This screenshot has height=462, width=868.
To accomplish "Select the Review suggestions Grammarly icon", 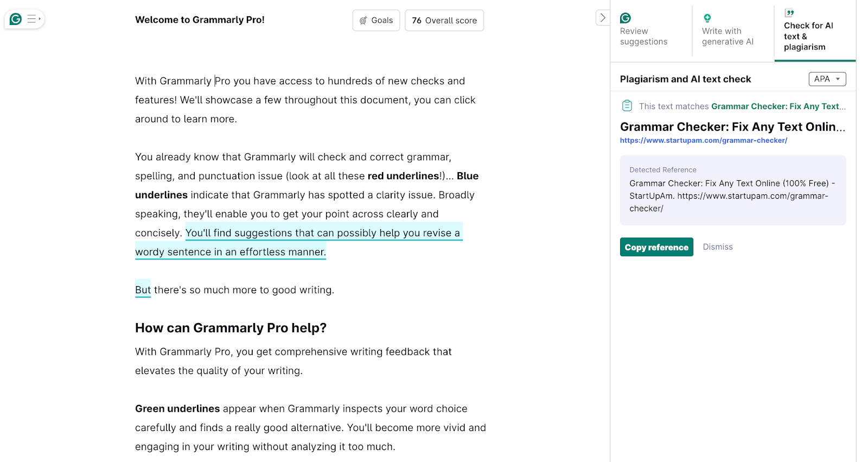I will pyautogui.click(x=626, y=17).
